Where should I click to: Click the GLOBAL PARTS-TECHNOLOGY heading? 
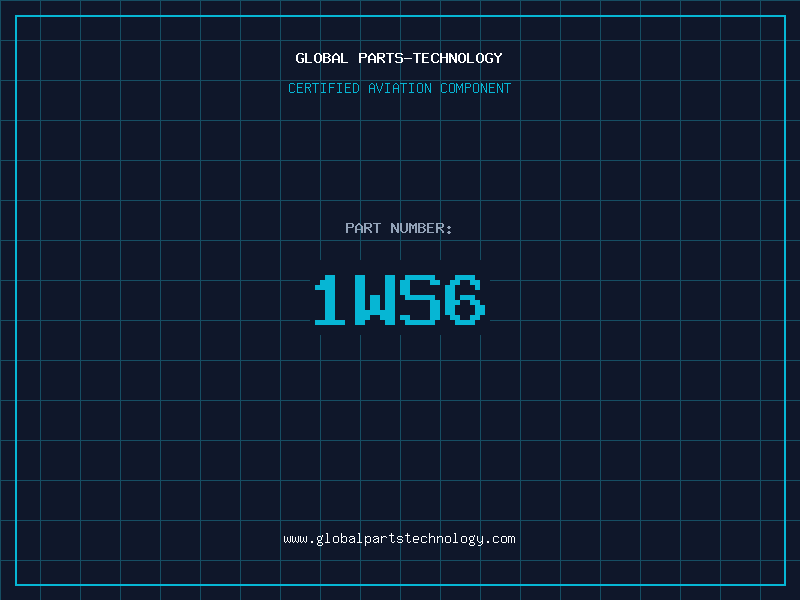pyautogui.click(x=399, y=58)
